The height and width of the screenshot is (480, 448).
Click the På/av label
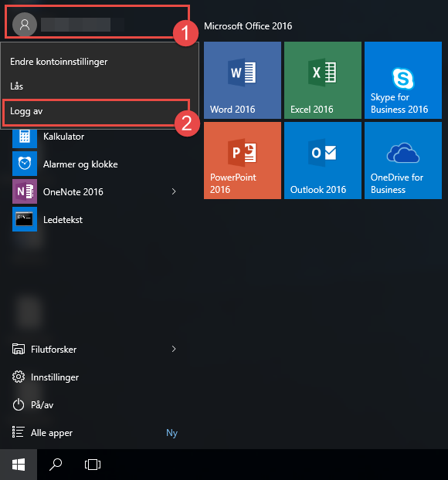coord(42,405)
